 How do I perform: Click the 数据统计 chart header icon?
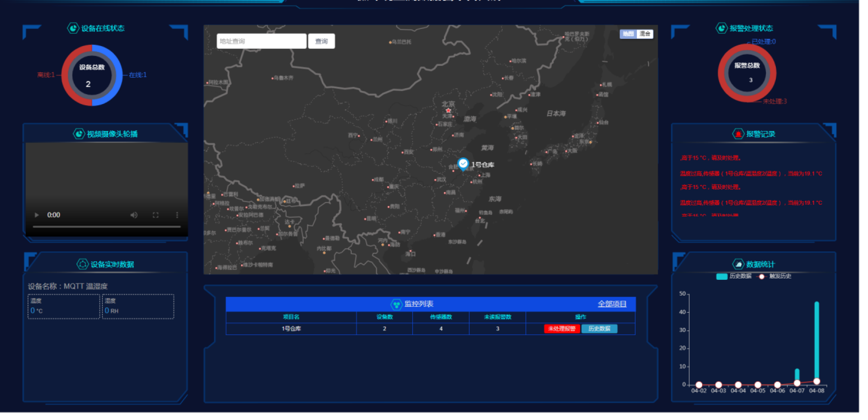tap(738, 264)
